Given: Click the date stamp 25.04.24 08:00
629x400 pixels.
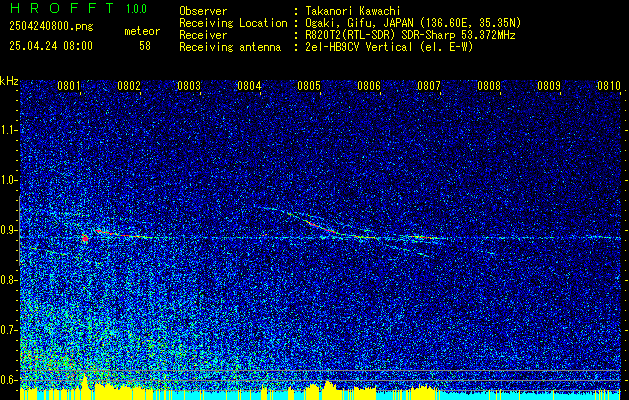Looking at the screenshot, I should (x=51, y=46).
